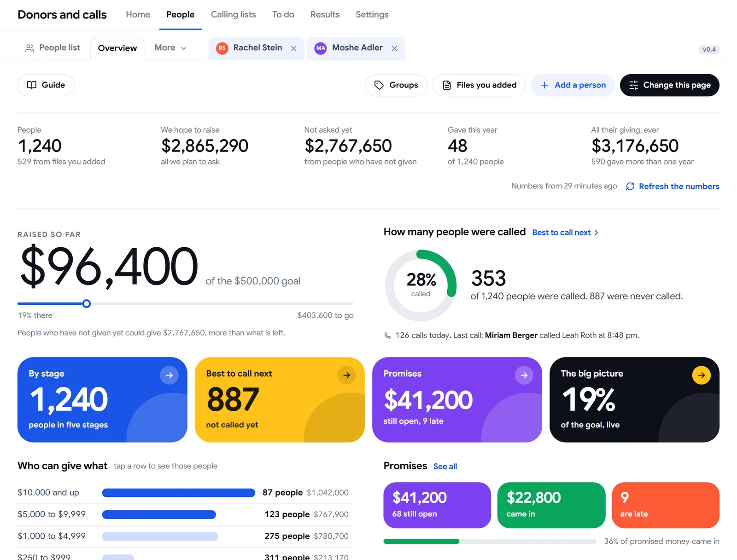Viewport: 737px width, 560px height.
Task: Click the goal progress slider handle
Action: (86, 303)
